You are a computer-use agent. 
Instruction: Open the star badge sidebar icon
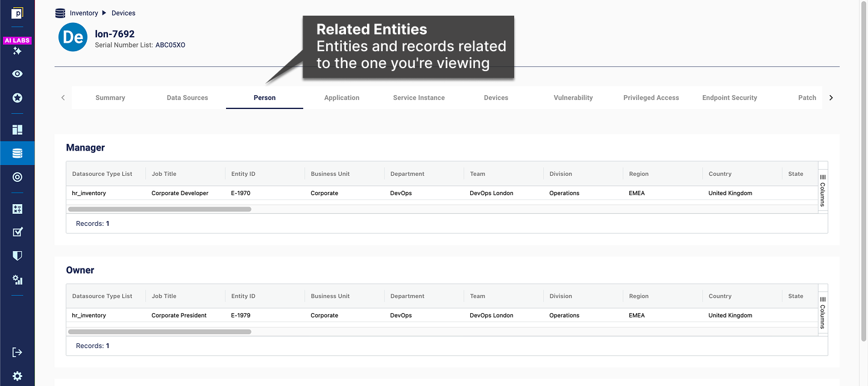tap(17, 98)
